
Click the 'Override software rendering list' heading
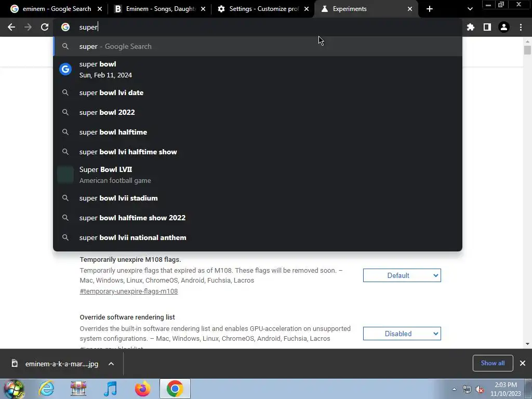click(127, 317)
